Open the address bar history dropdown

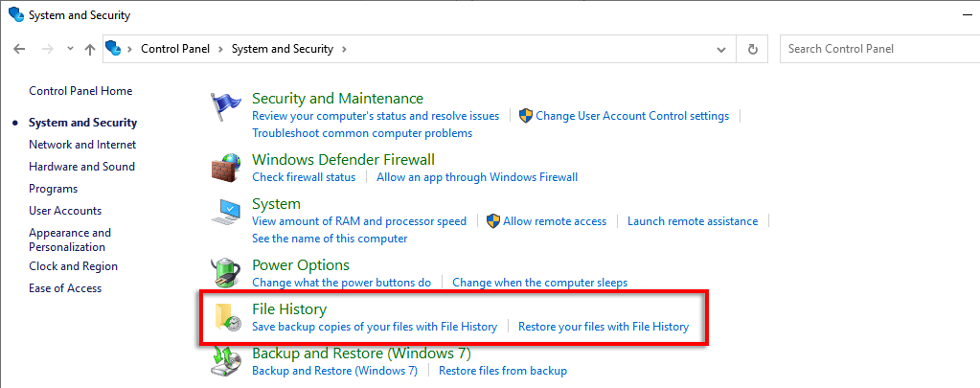pyautogui.click(x=721, y=49)
